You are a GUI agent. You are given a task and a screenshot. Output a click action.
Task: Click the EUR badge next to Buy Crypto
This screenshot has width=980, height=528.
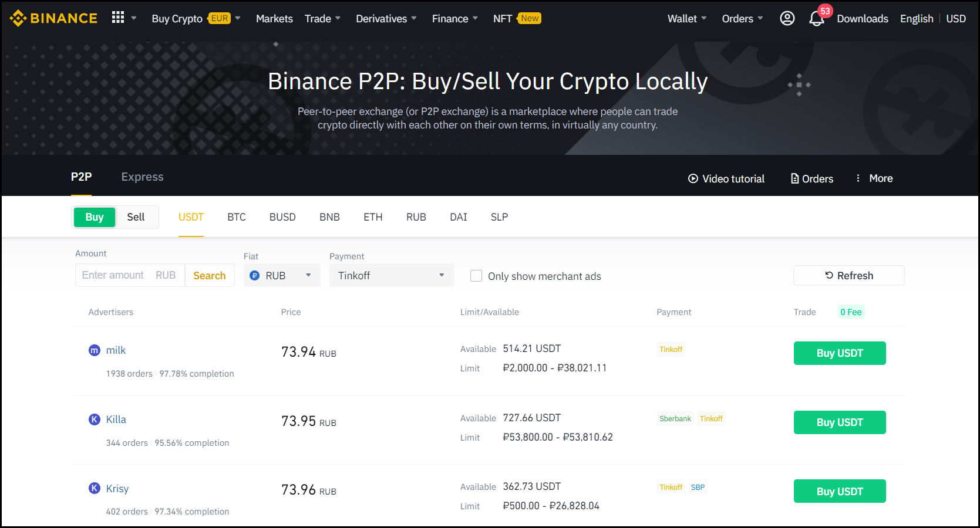click(x=219, y=18)
